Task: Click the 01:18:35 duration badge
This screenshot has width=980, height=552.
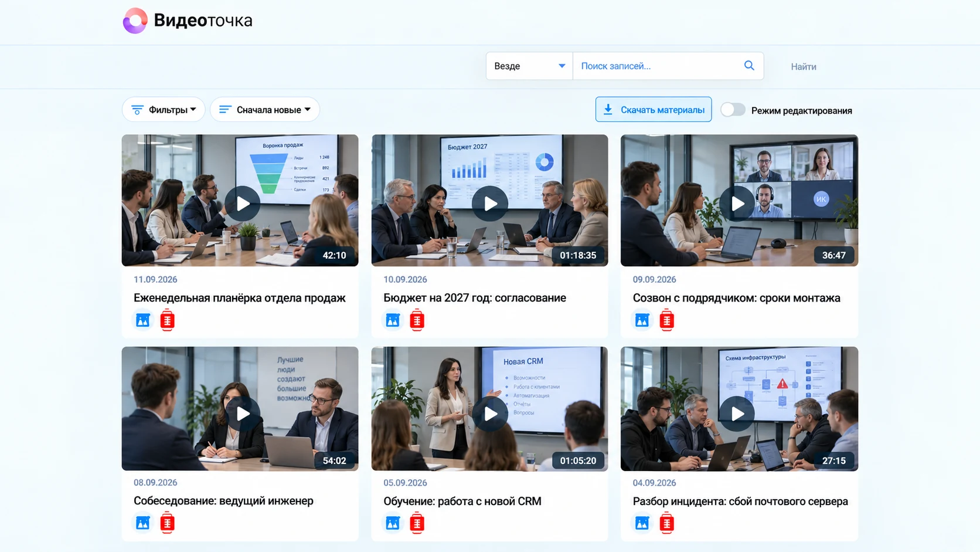Action: coord(578,255)
